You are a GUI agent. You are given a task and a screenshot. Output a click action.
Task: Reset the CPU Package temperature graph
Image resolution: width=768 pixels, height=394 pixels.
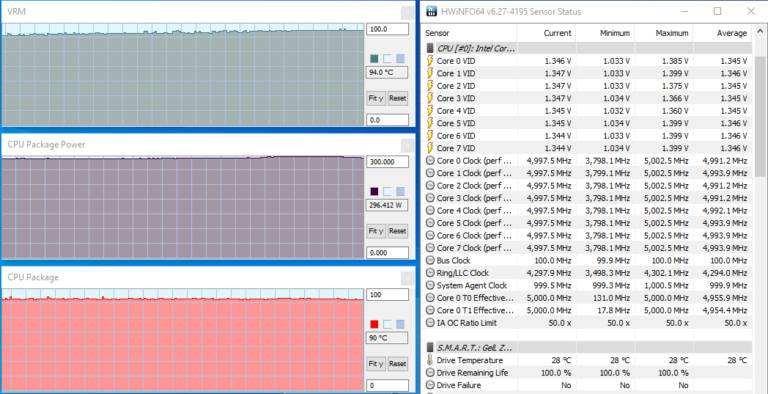click(x=398, y=364)
